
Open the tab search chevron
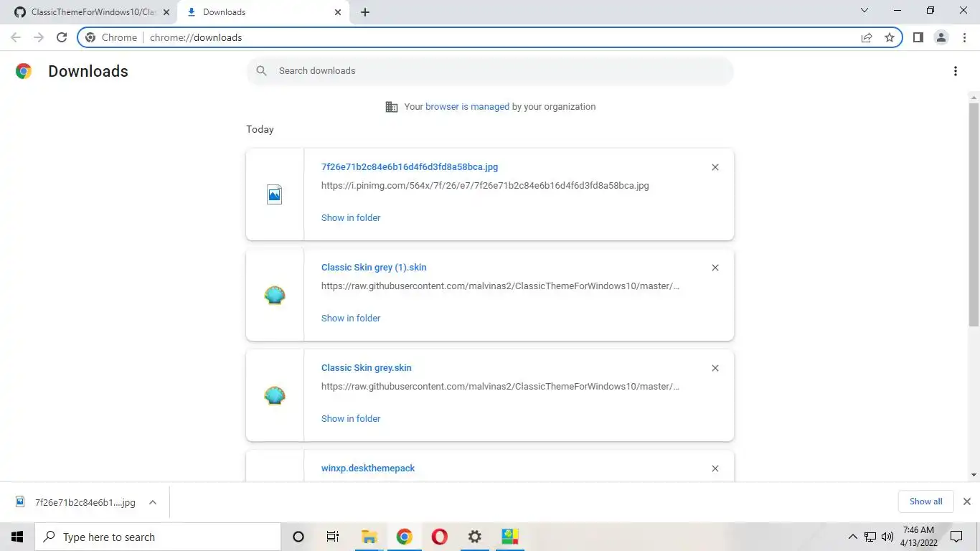tap(864, 11)
